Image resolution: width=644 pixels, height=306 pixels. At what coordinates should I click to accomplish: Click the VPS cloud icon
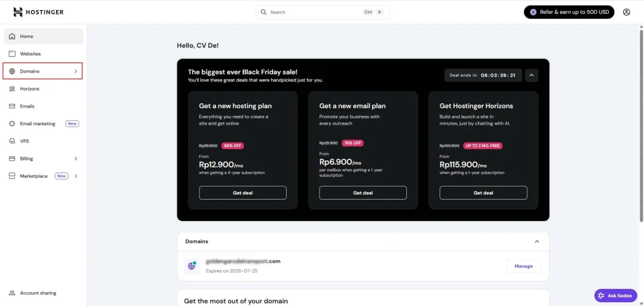click(x=12, y=141)
